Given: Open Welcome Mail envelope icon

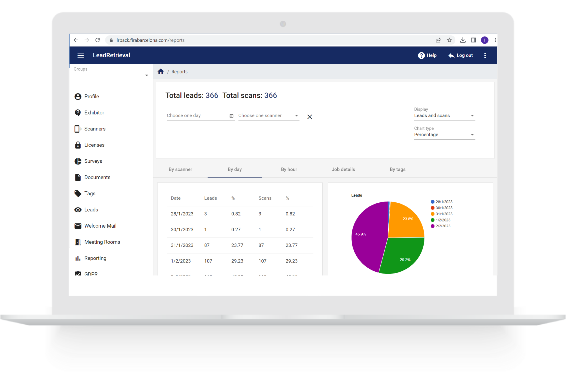Looking at the screenshot, I should click(78, 226).
